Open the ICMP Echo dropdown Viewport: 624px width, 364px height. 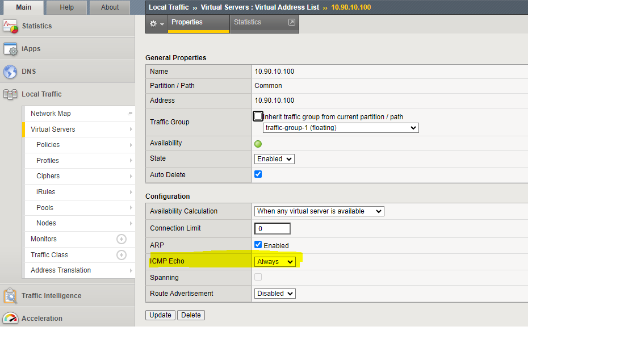click(275, 262)
